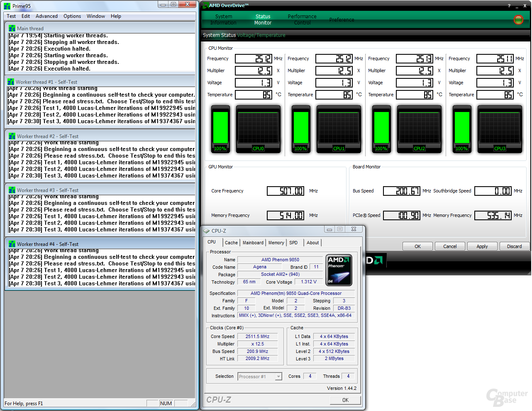Click the Southbridge Speed readout

click(x=493, y=191)
